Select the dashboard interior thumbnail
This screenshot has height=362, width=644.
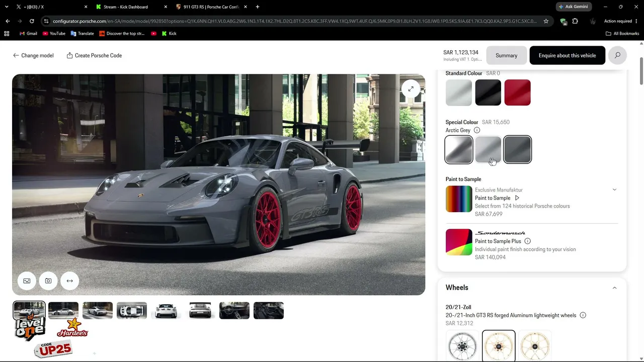[x=234, y=311]
